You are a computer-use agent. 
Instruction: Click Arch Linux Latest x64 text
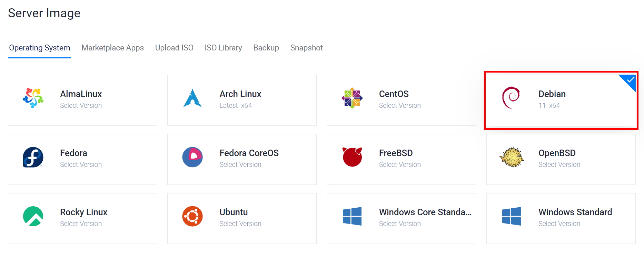point(236,105)
